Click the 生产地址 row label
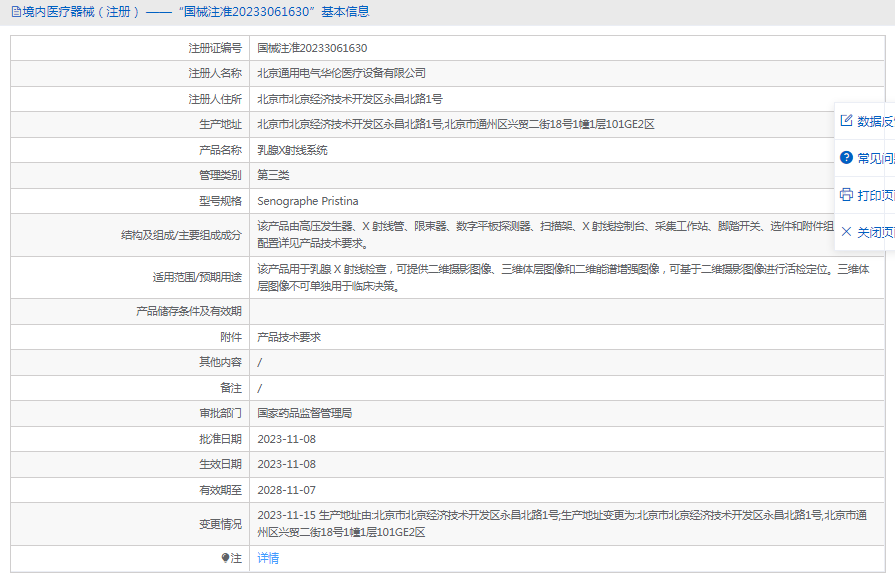Image resolution: width=895 pixels, height=579 pixels. point(220,124)
